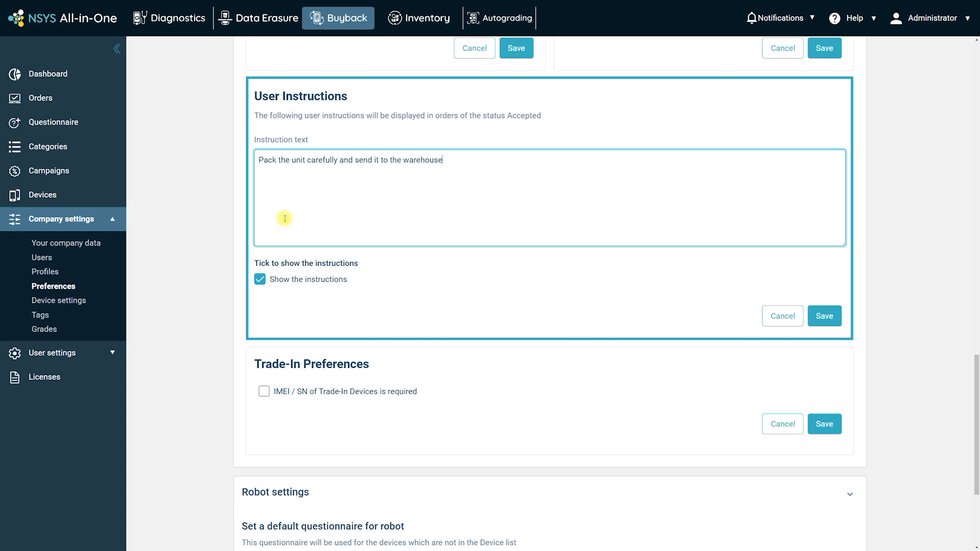Click the Data Erasure module icon
980x551 pixels.
pos(225,18)
